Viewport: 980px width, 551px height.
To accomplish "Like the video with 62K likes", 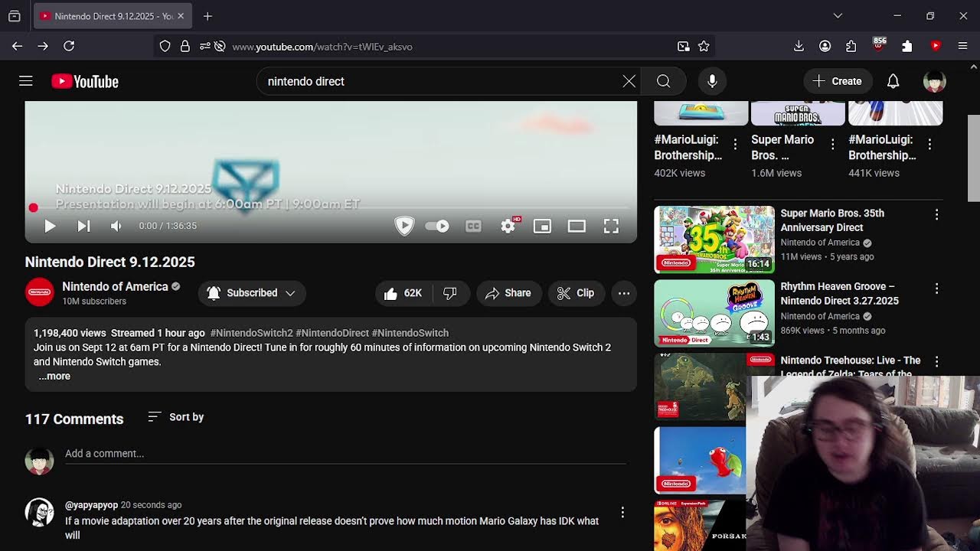I will pos(403,293).
